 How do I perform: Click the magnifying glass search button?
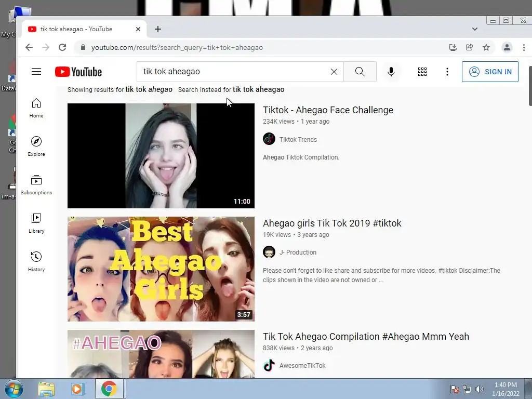(x=360, y=72)
